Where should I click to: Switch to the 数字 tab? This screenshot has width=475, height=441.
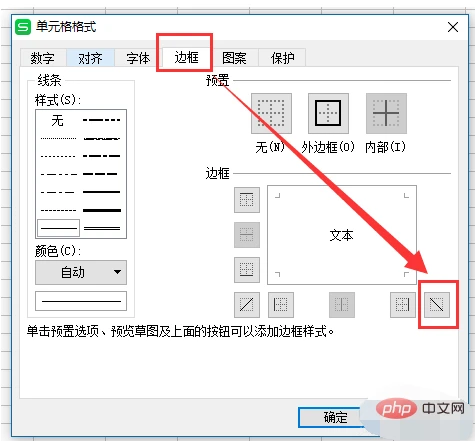click(x=43, y=58)
